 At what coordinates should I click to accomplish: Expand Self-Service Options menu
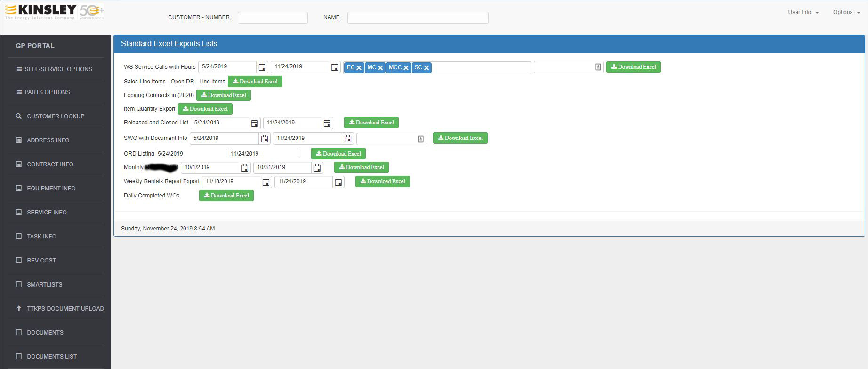coord(55,69)
